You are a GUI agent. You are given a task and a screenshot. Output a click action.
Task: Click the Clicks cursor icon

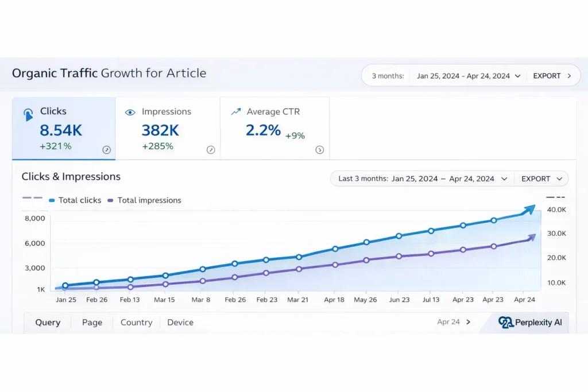pos(28,114)
